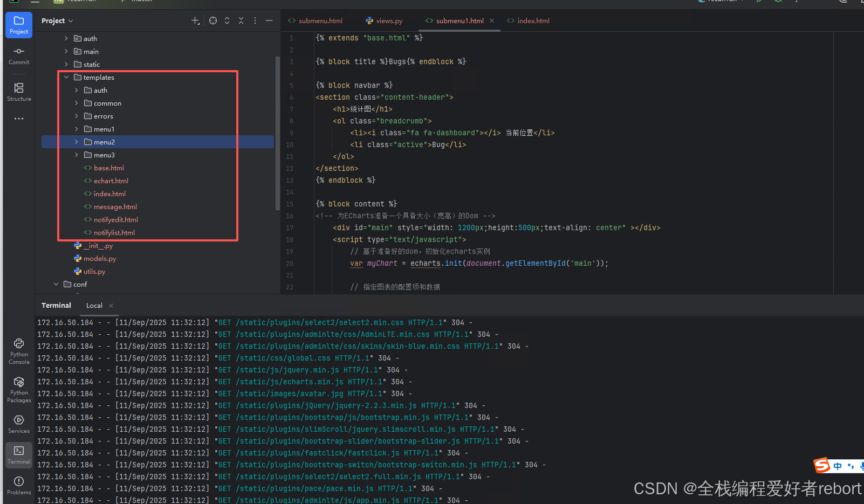Select the Local terminal tab
Viewport: 864px width, 504px height.
tap(94, 306)
